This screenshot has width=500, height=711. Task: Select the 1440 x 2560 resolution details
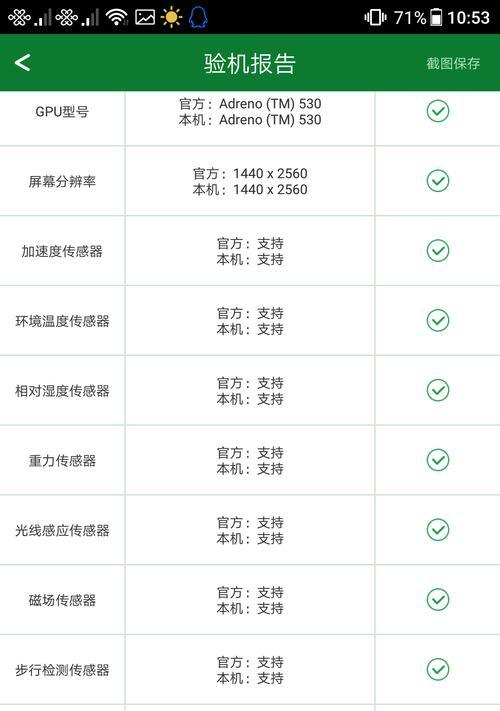pos(250,181)
